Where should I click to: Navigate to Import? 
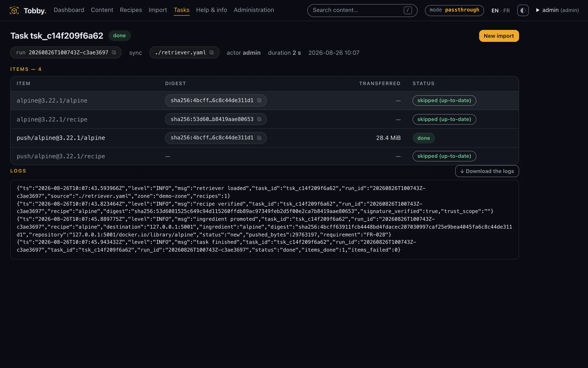point(158,10)
